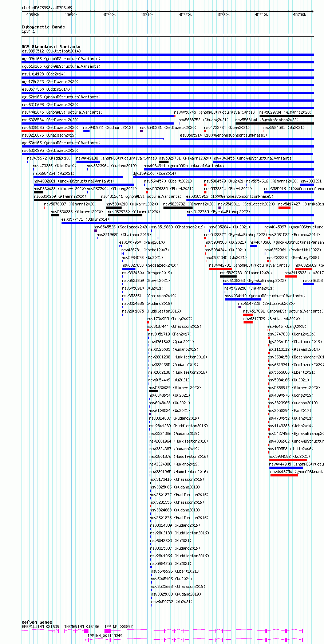Open variant dgv178n223 (Sedlazeck2020)
This screenshot has width=324, height=644.
point(50,82)
